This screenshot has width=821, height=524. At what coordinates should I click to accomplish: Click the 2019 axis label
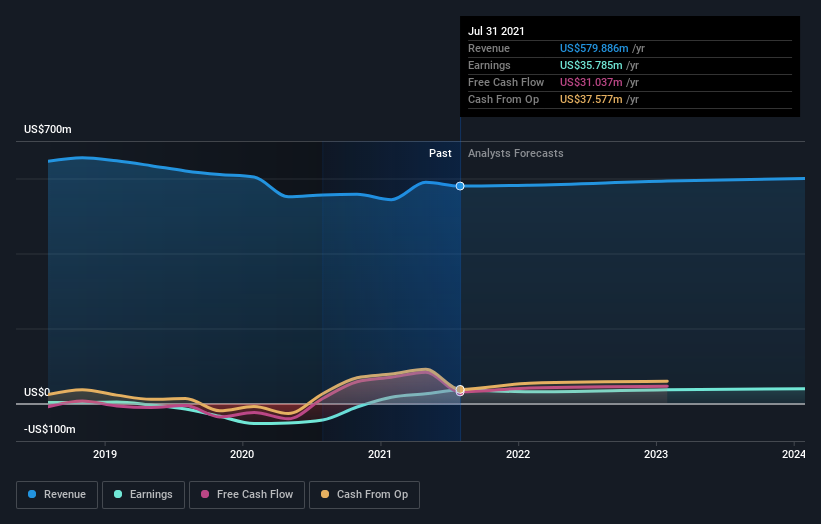(105, 454)
